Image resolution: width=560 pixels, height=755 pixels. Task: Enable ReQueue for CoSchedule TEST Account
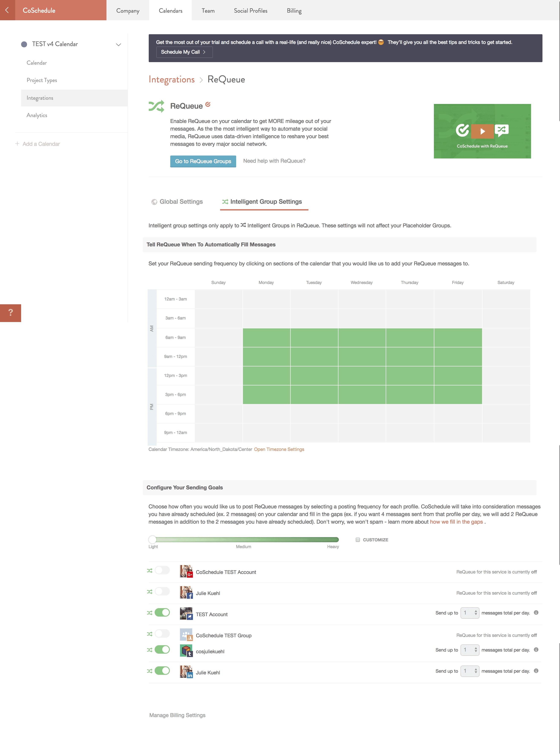pos(162,570)
